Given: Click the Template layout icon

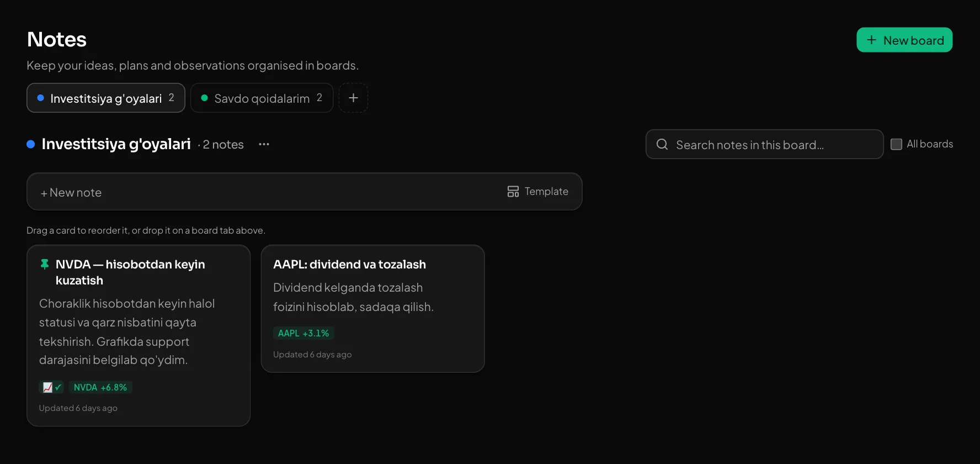Looking at the screenshot, I should (513, 191).
